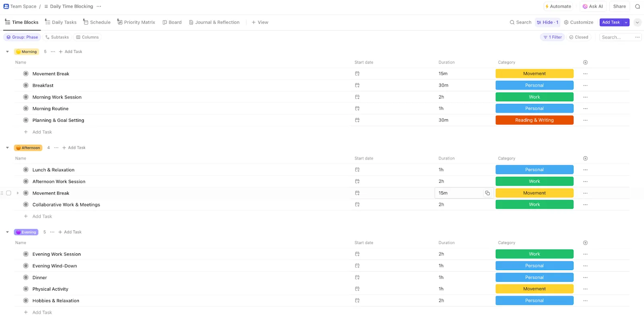The height and width of the screenshot is (328, 644).
Task: Click the copy icon in Movement Break duration cell
Action: (487, 193)
